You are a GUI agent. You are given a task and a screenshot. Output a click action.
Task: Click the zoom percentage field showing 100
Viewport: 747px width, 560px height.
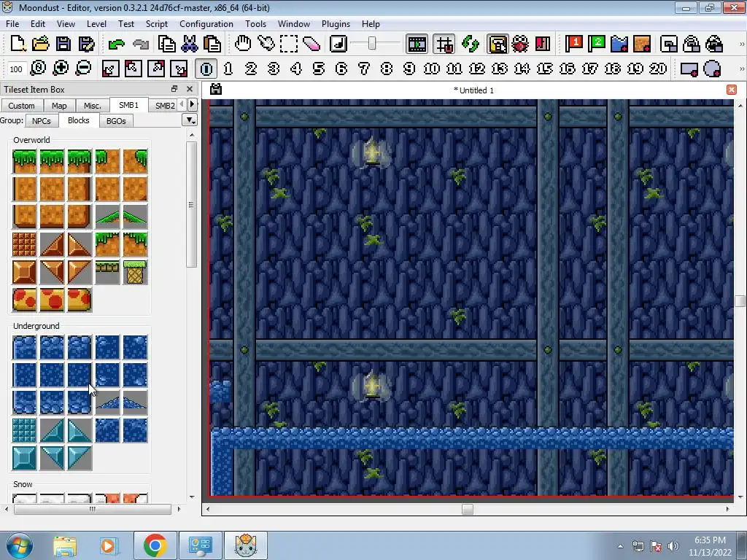(x=16, y=69)
